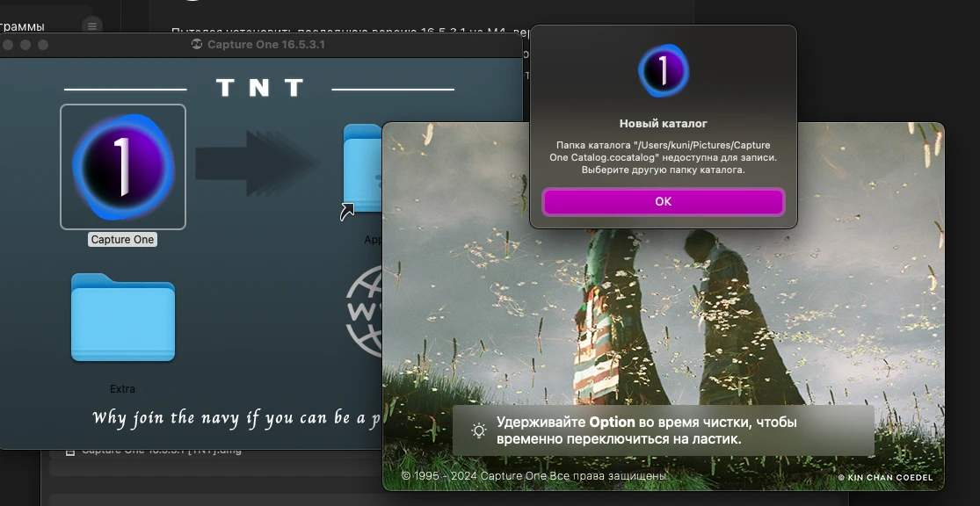Click the catalog folder error message text
This screenshot has width=980, height=506.
[x=663, y=157]
